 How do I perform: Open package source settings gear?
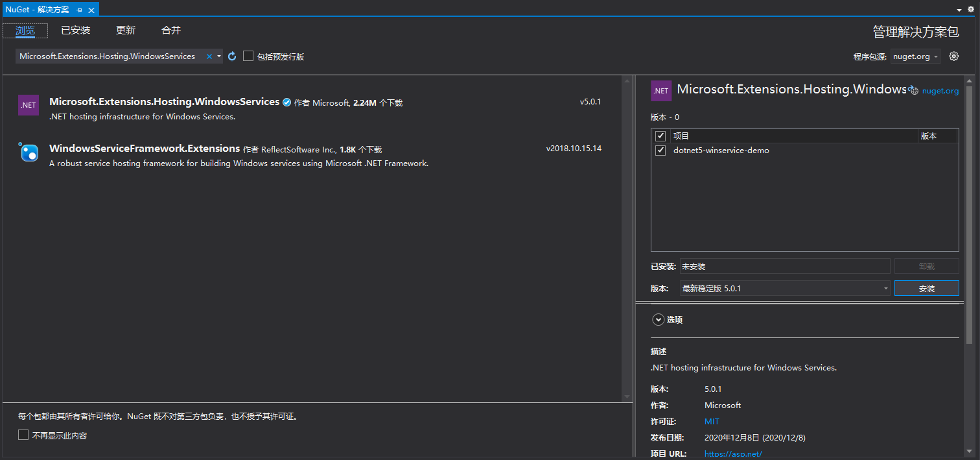(x=953, y=56)
